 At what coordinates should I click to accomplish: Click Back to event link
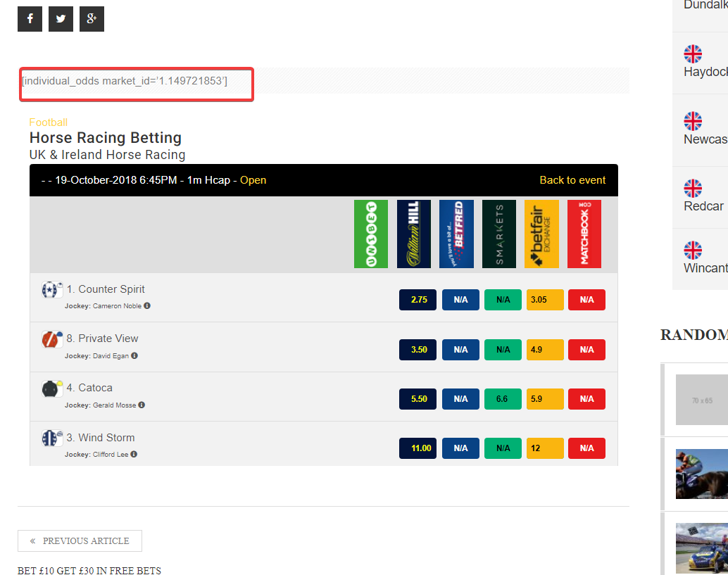click(572, 180)
